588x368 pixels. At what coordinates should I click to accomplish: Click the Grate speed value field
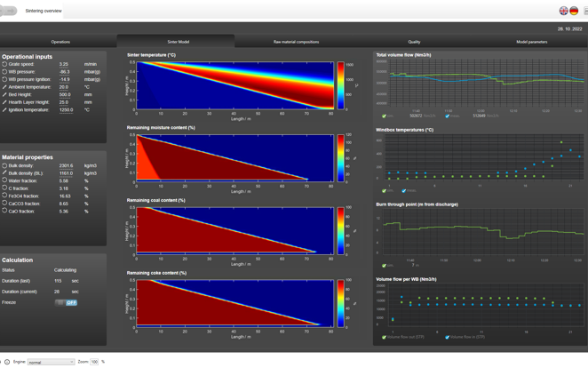(66, 64)
